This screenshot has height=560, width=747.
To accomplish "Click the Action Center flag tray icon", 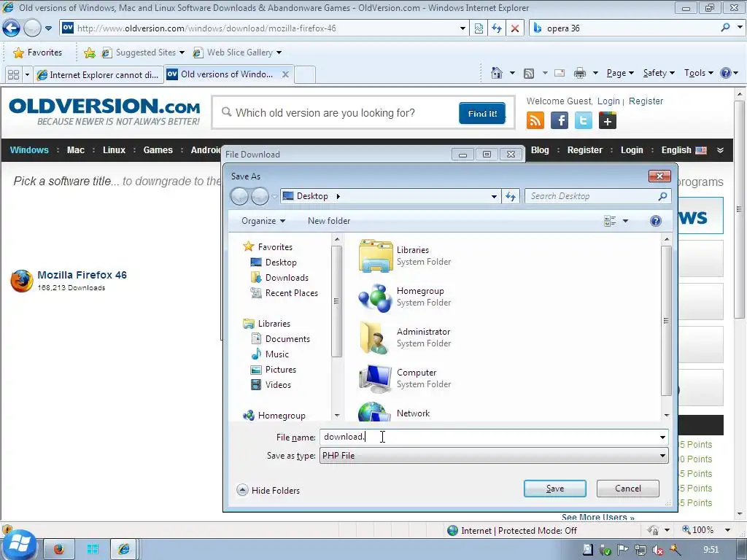I will [623, 550].
